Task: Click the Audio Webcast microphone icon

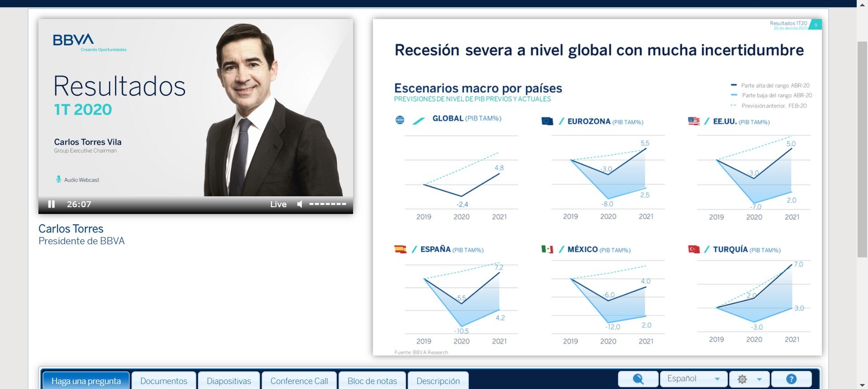Action: 58,179
